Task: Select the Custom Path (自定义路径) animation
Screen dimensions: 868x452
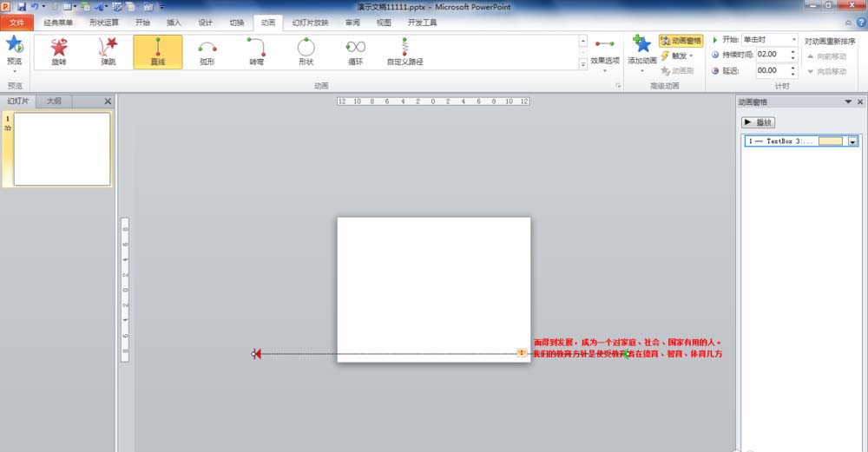Action: pos(404,52)
